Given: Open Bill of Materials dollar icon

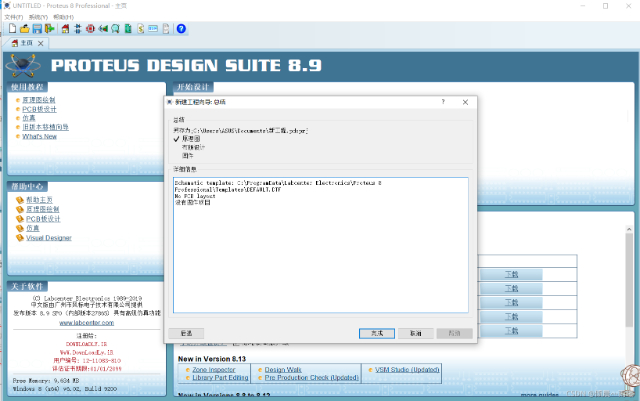Looking at the screenshot, I should 140,29.
